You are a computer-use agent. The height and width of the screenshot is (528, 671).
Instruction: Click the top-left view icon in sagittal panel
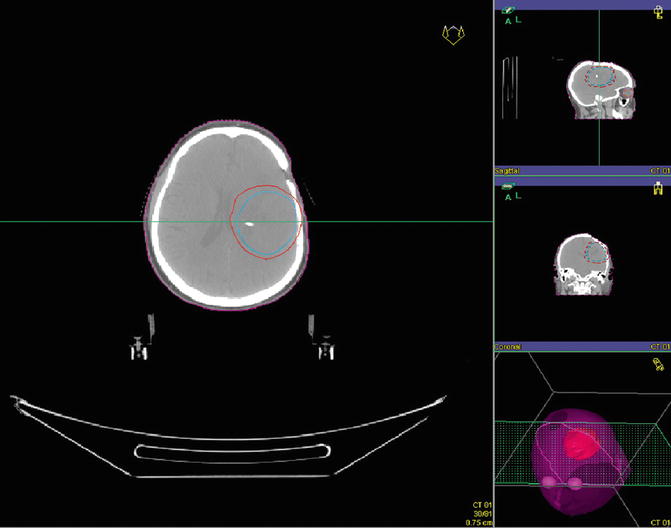coord(510,12)
